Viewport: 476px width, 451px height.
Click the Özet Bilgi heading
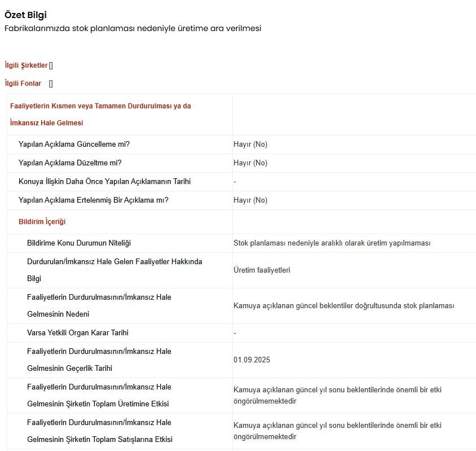(25, 15)
